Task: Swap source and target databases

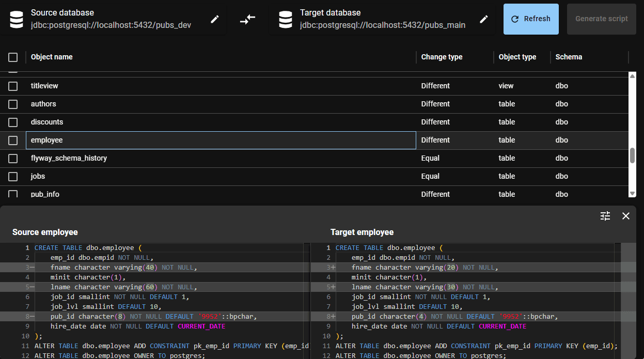Action: click(x=247, y=19)
